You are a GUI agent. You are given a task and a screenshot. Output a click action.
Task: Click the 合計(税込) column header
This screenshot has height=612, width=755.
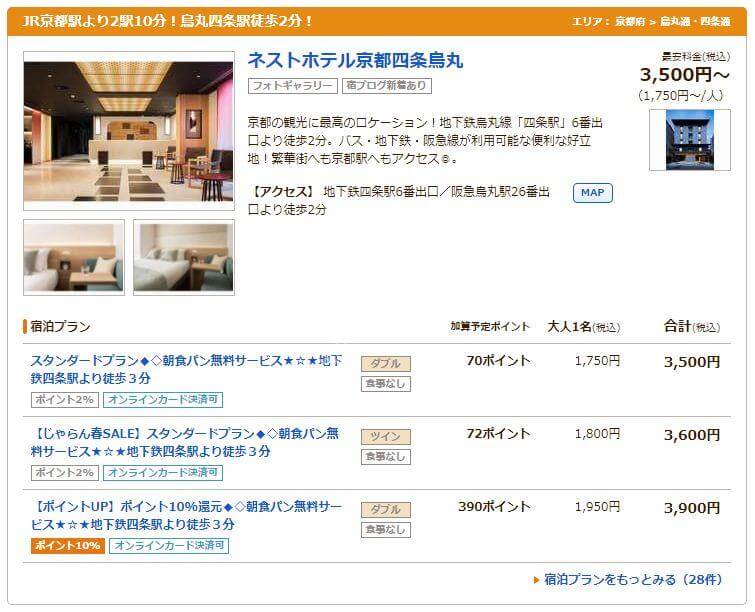point(692,326)
